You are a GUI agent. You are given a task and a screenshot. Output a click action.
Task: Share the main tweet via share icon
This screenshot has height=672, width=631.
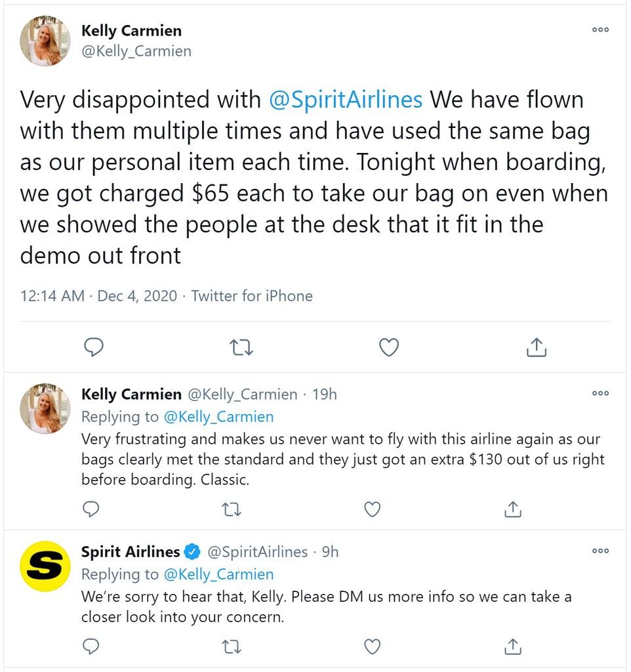coord(537,347)
